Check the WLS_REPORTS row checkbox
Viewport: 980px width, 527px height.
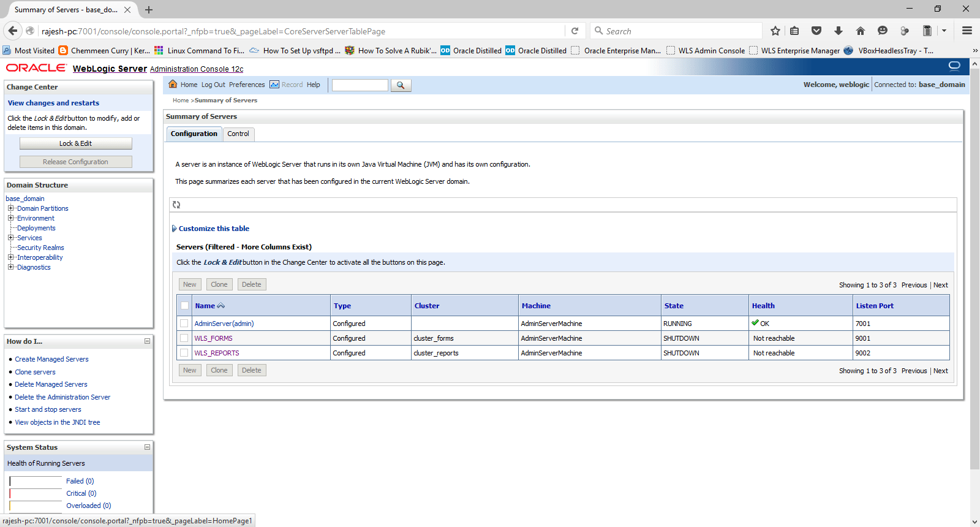point(184,352)
